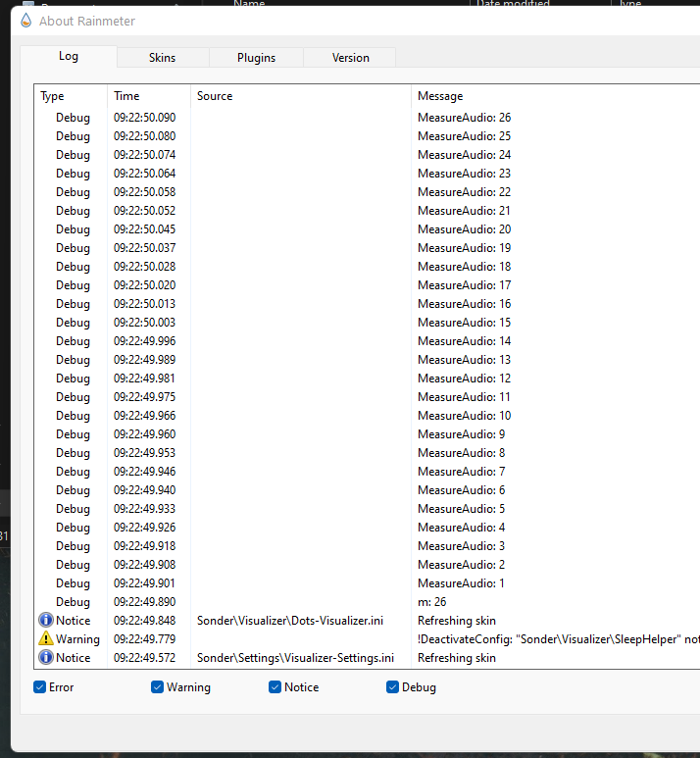Open the Log tab
Viewport: 700px width, 758px height.
click(69, 56)
